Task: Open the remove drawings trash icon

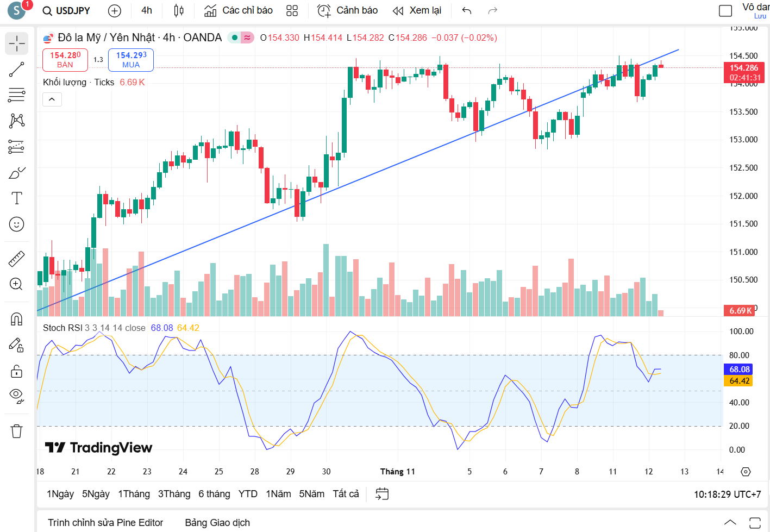Action: (x=16, y=430)
